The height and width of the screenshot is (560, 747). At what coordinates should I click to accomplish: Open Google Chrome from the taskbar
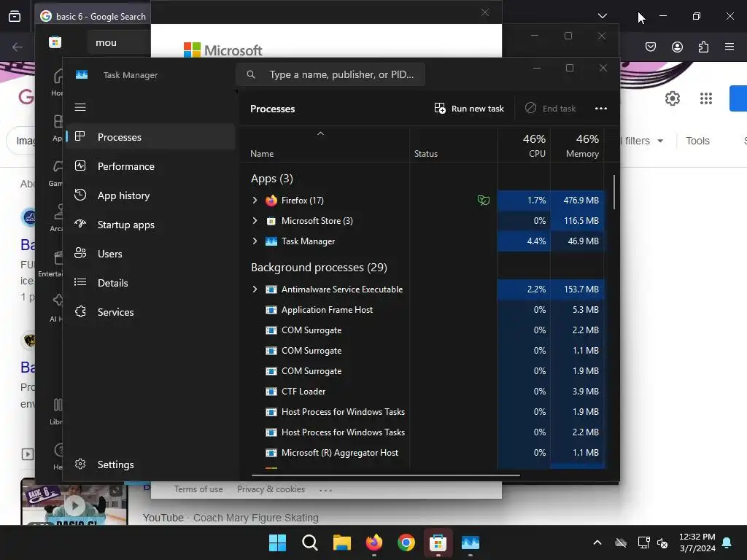tap(406, 542)
